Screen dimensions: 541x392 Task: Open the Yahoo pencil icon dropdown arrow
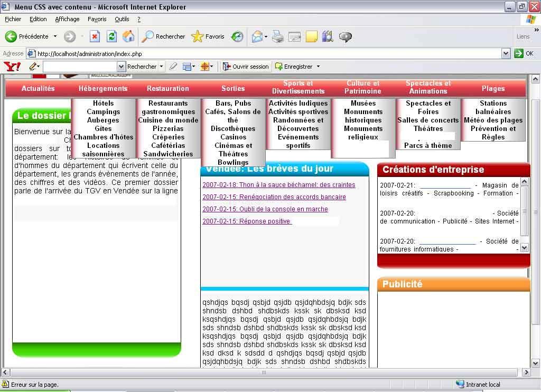click(x=38, y=66)
